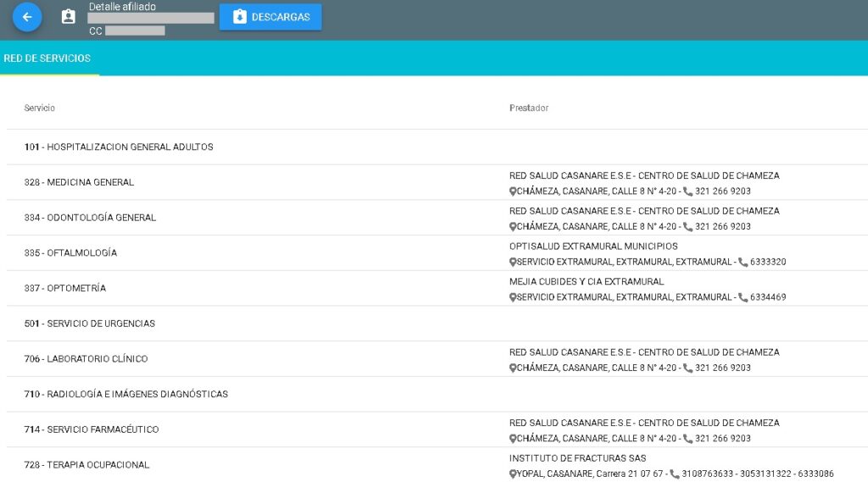Select the RED DE SERVICIOS tab
The height and width of the screenshot is (482, 868).
pyautogui.click(x=47, y=58)
